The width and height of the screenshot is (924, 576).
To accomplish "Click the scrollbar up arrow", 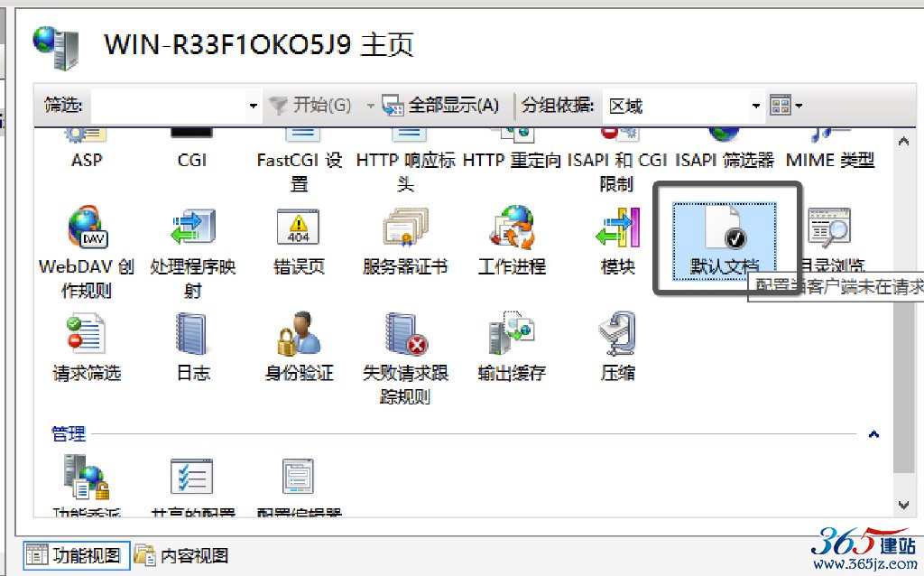I will click(903, 141).
